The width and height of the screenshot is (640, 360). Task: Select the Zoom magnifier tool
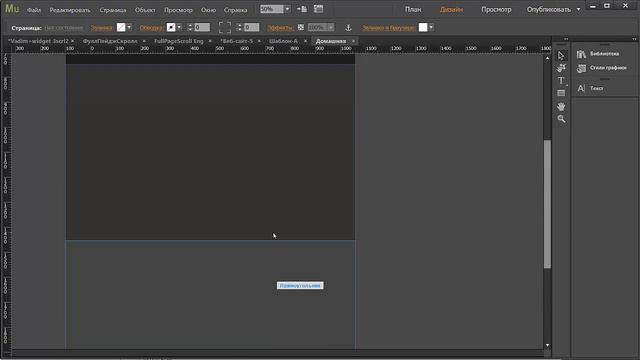pos(561,119)
